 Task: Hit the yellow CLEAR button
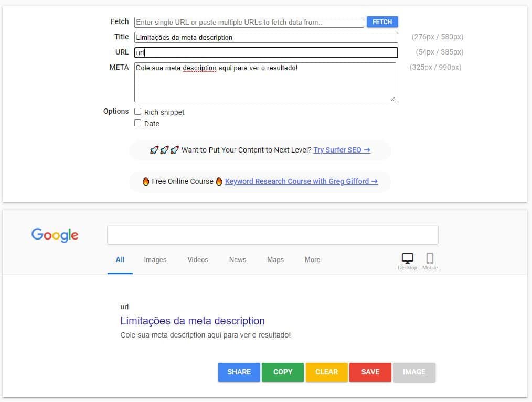(x=326, y=372)
